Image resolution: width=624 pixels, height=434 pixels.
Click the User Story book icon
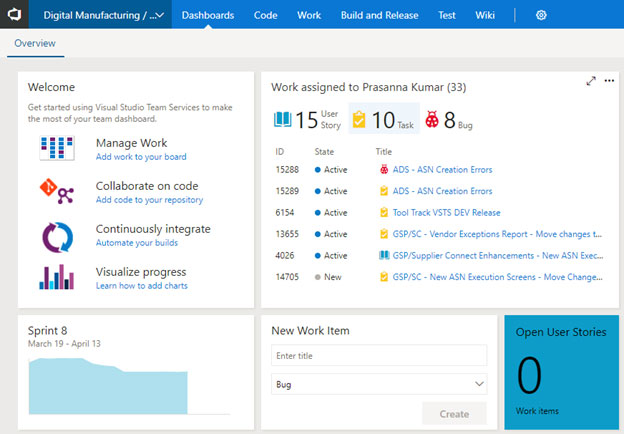pos(283,119)
